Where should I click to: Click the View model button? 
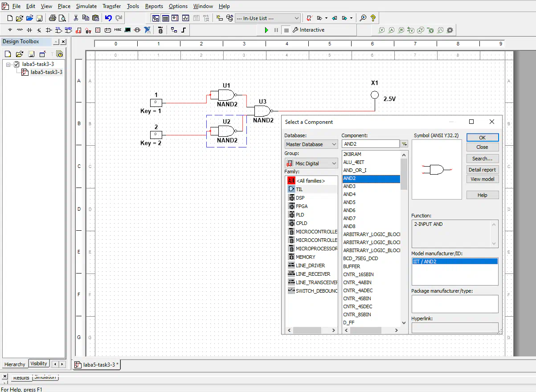pyautogui.click(x=483, y=179)
